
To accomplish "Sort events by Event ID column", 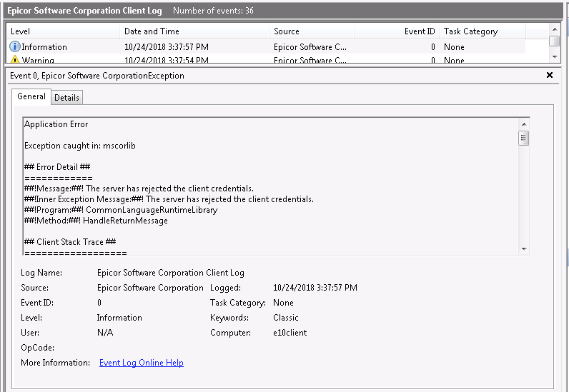I will 397,31.
